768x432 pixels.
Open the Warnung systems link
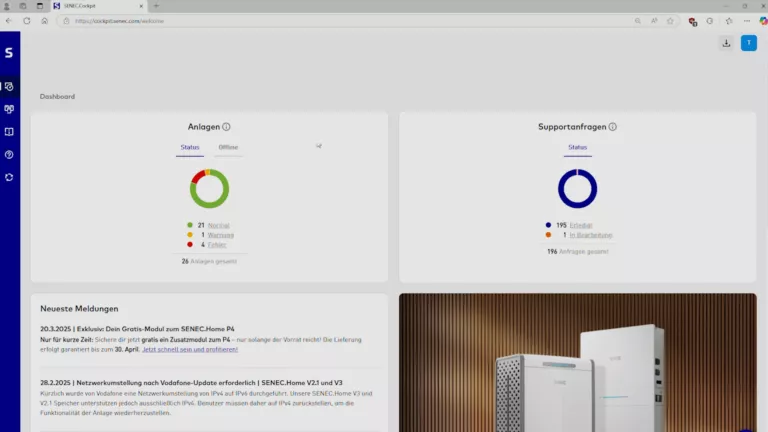click(x=220, y=235)
